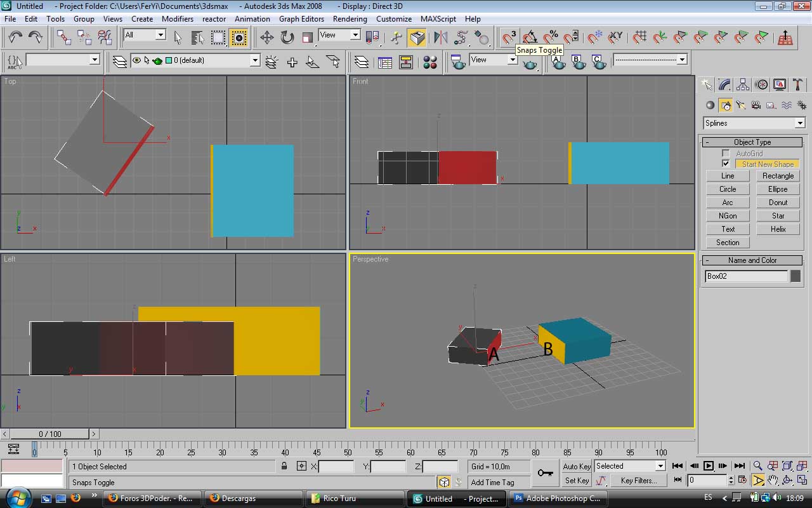The height and width of the screenshot is (508, 812).
Task: Click the Helix spline button
Action: [x=778, y=229]
